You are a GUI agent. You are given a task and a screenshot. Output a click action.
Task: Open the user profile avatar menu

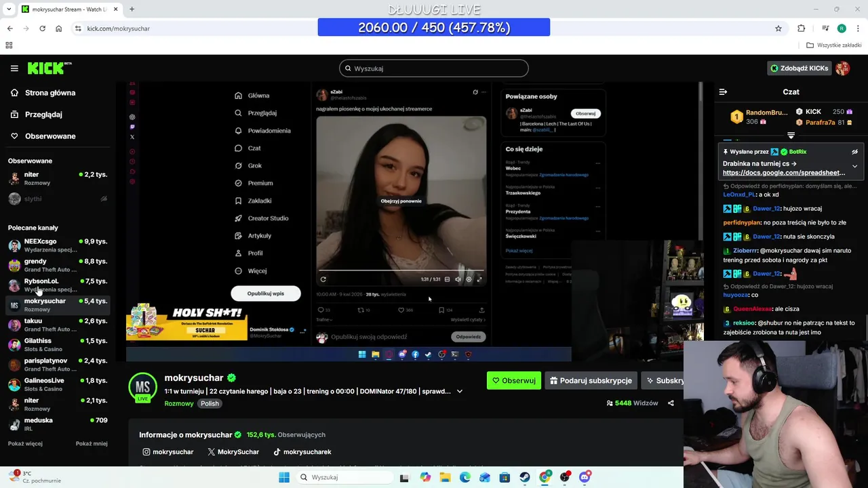(x=843, y=68)
